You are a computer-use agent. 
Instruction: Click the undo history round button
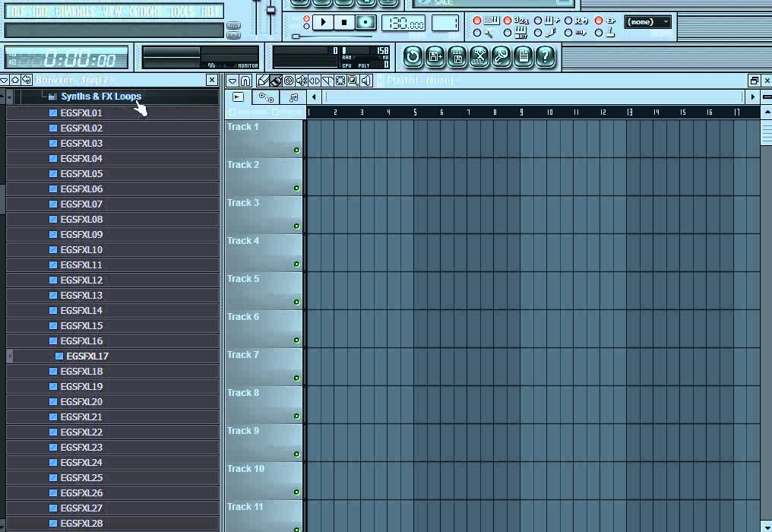pos(413,57)
